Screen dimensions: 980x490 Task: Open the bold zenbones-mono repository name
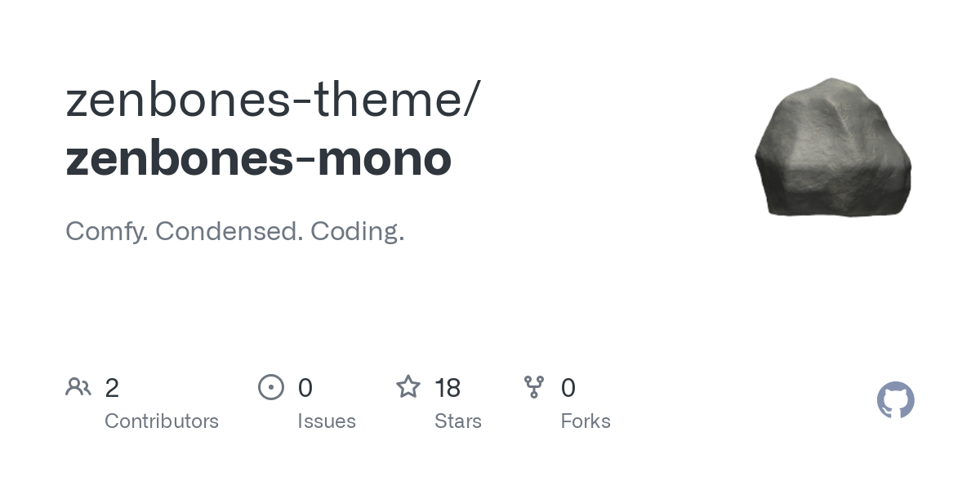258,158
